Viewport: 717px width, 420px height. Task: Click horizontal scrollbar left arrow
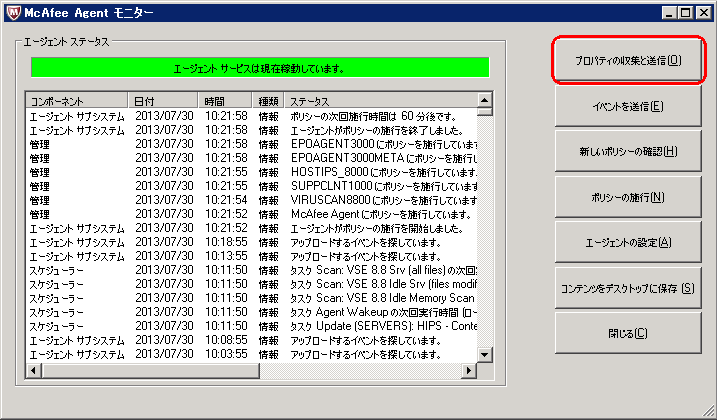click(33, 370)
